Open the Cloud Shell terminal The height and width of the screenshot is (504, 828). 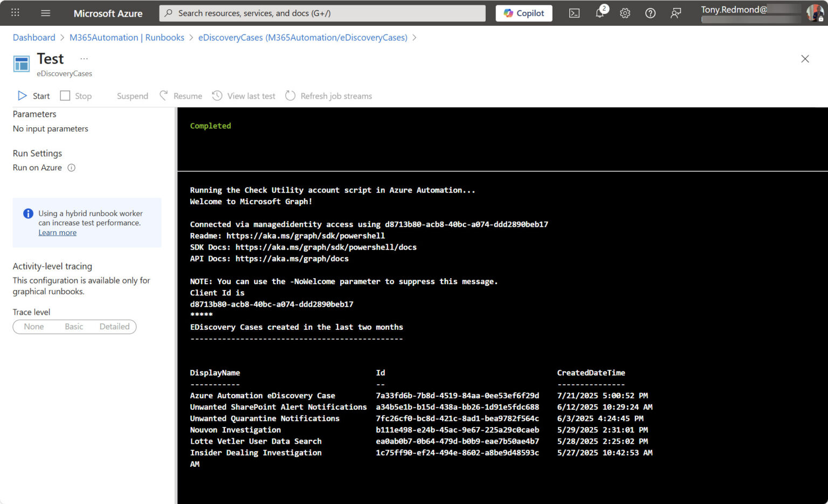(x=574, y=13)
